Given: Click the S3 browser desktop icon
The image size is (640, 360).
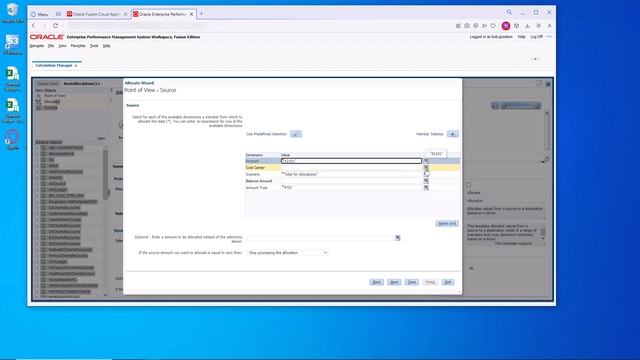Looking at the screenshot, I should [13, 44].
